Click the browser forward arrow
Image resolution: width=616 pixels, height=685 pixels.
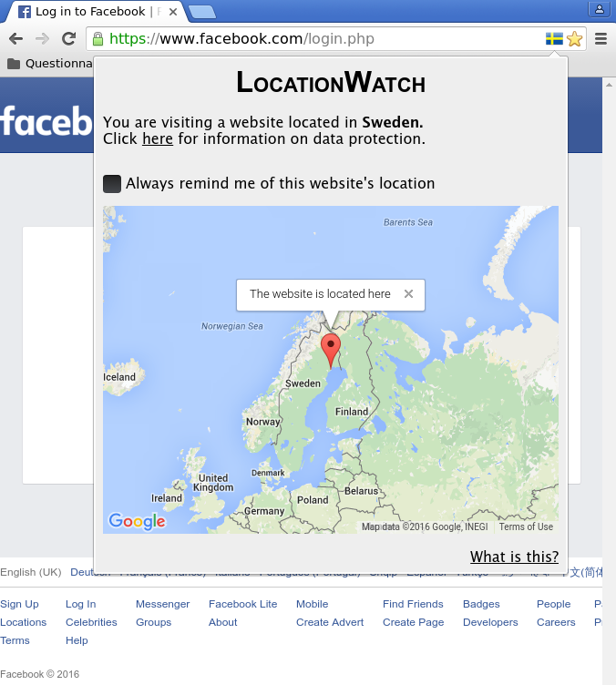tap(43, 39)
